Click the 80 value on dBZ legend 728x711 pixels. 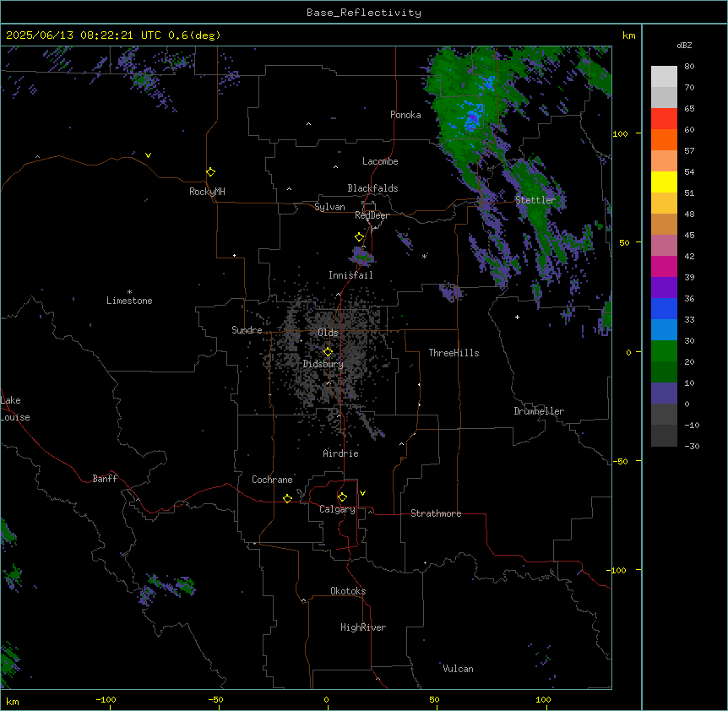pyautogui.click(x=689, y=67)
